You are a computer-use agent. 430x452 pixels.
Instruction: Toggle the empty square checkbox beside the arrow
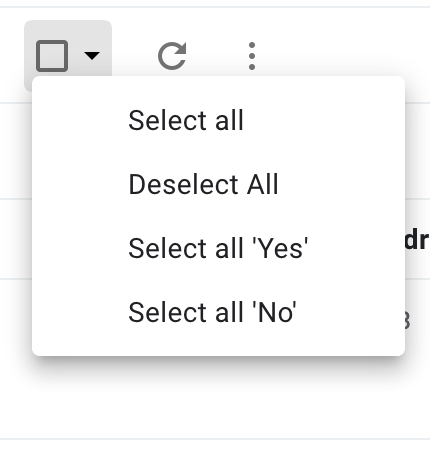point(52,56)
